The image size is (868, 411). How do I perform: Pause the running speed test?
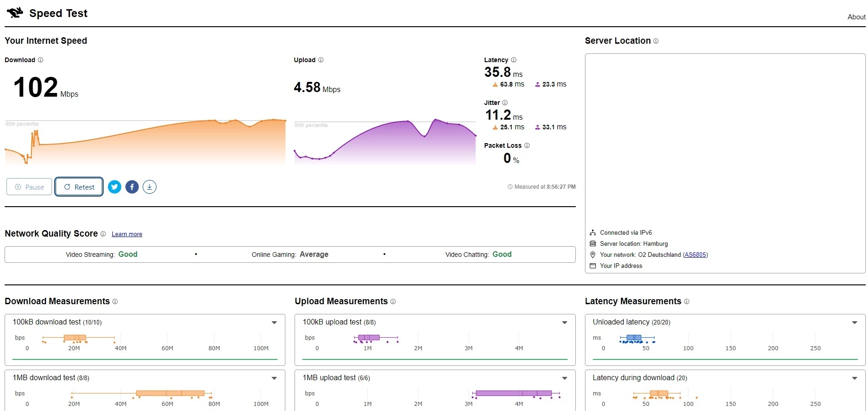29,187
